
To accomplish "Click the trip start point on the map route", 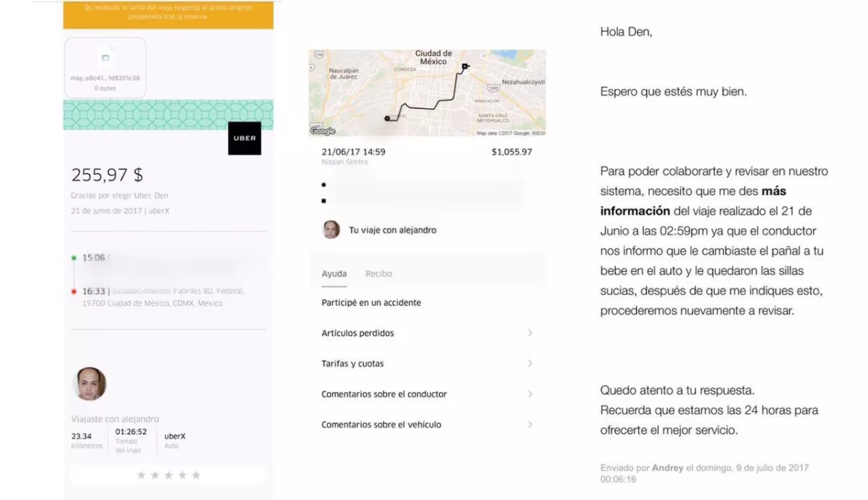I will click(387, 119).
